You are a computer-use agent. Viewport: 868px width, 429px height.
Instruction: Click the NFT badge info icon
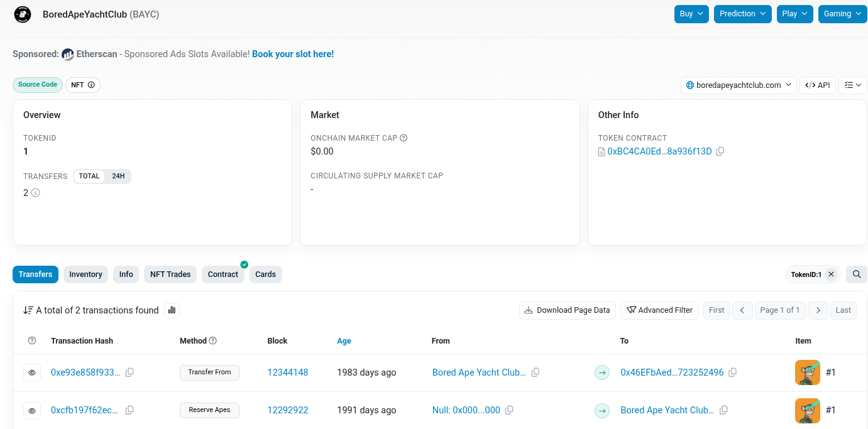[x=91, y=85]
